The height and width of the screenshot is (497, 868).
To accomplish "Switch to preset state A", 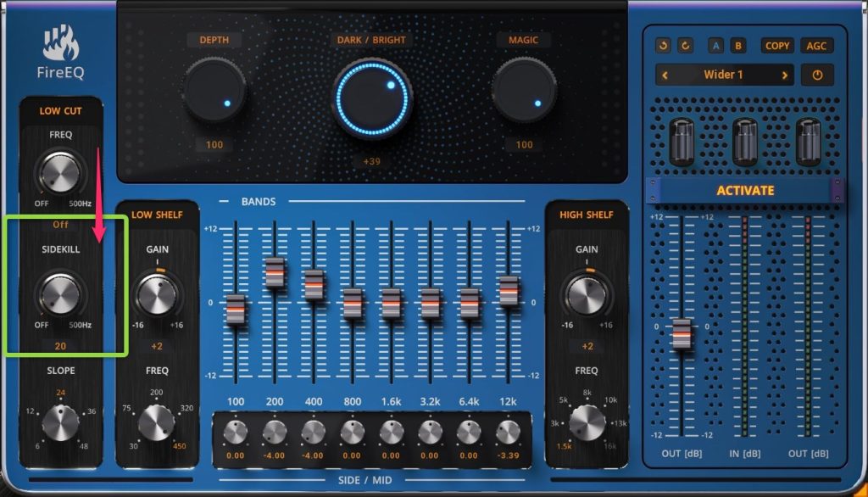I will pyautogui.click(x=717, y=46).
